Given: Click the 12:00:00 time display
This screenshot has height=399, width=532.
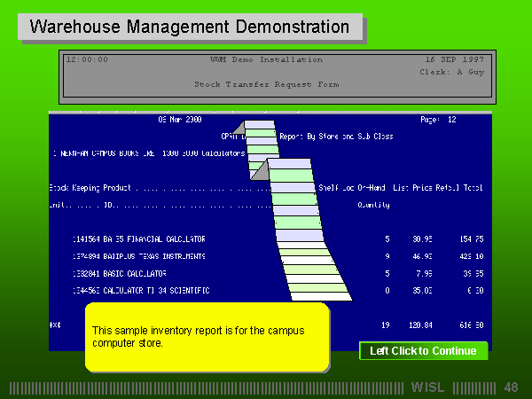Looking at the screenshot, I should pyautogui.click(x=87, y=60).
